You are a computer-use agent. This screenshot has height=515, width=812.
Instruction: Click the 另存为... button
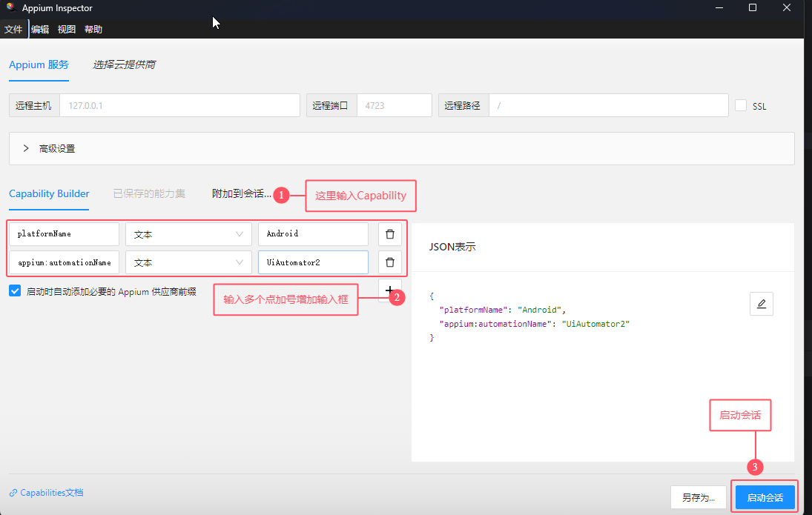pyautogui.click(x=698, y=497)
